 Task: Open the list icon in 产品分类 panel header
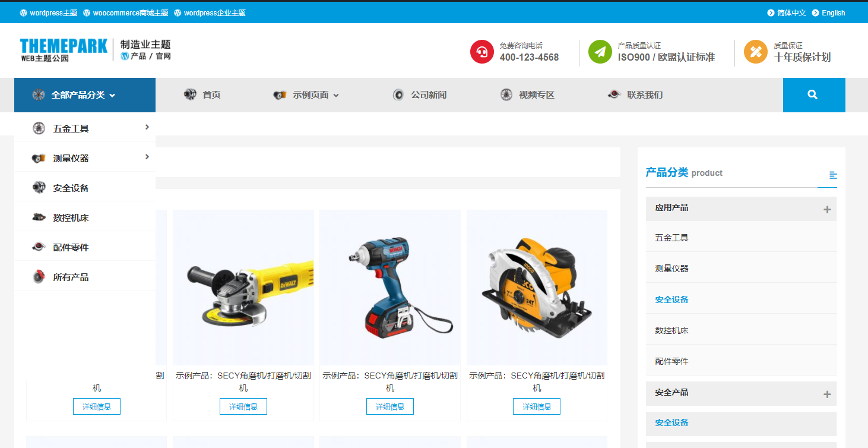click(834, 174)
